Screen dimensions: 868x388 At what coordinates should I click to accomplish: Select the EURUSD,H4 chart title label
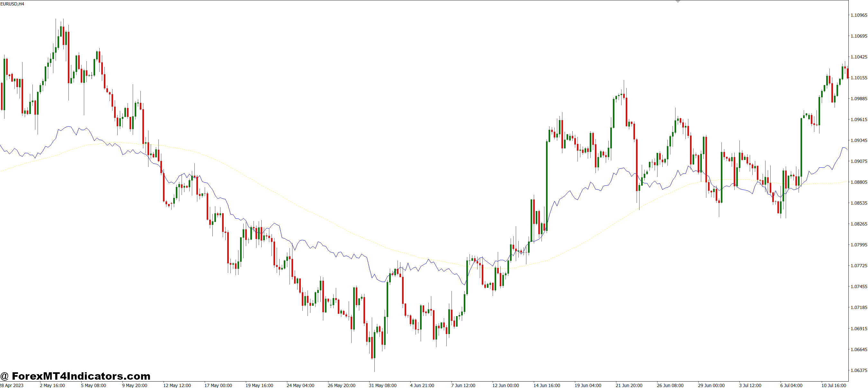(x=12, y=4)
